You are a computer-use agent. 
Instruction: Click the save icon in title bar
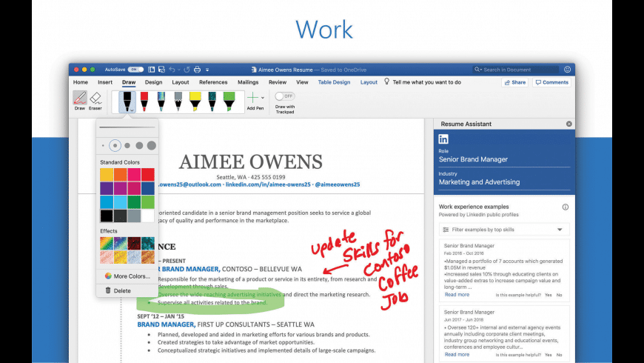pyautogui.click(x=161, y=70)
